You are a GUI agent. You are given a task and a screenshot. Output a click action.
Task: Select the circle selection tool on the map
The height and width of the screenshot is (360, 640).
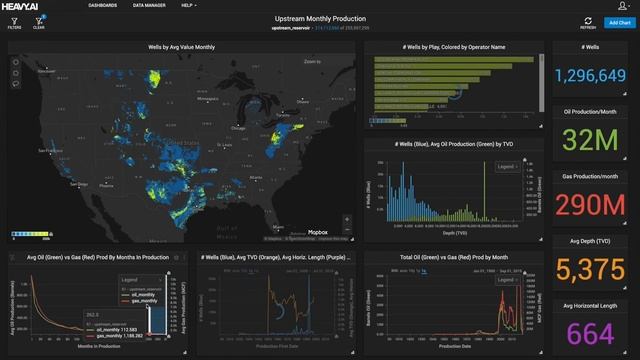pos(16,62)
